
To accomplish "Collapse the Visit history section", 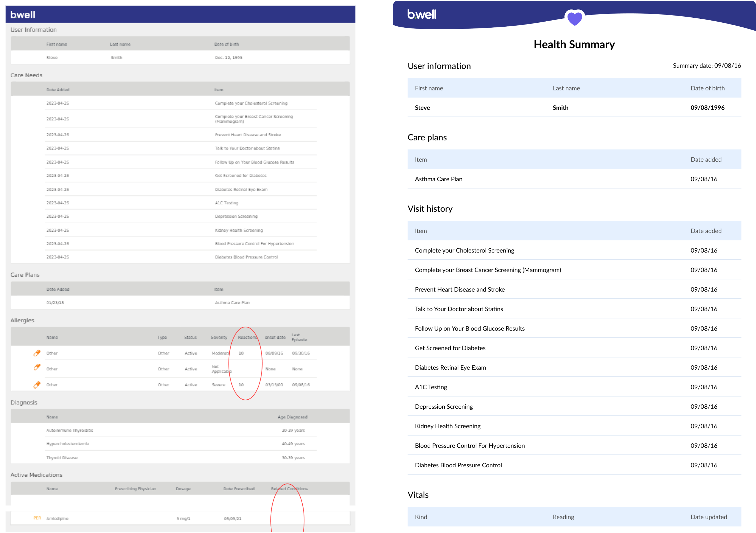I will click(430, 209).
